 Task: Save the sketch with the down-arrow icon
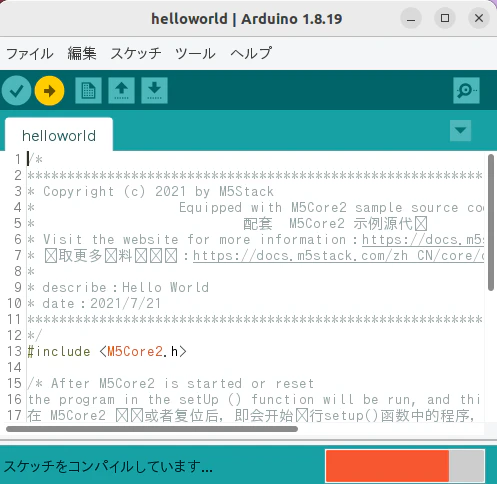click(154, 91)
